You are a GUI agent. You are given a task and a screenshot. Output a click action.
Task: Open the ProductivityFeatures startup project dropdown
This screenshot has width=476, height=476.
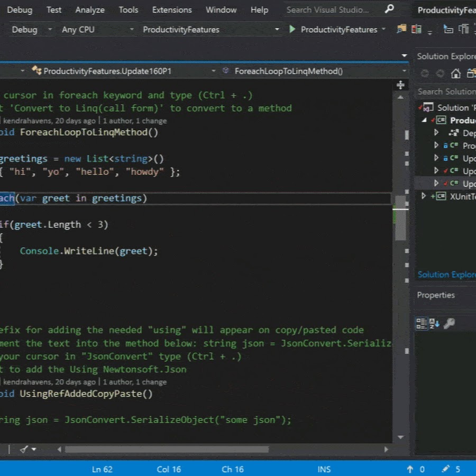click(277, 29)
